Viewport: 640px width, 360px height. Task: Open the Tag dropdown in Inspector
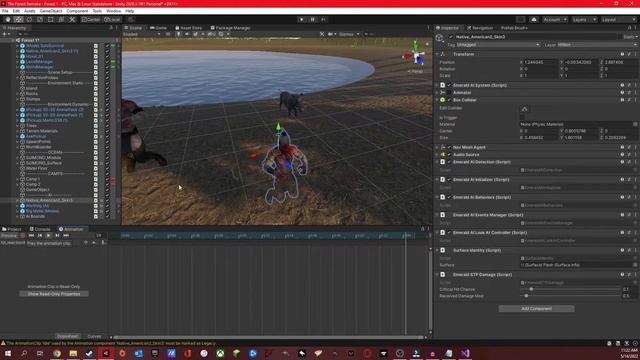(498, 44)
